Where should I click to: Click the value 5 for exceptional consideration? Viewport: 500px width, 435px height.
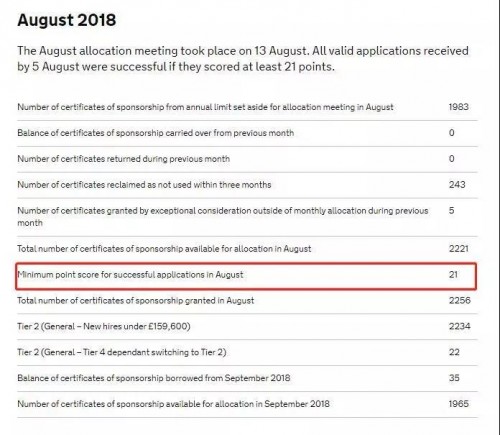click(451, 211)
